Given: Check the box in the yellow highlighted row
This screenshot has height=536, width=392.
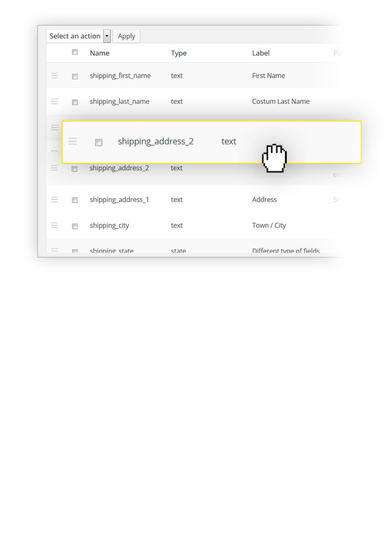Looking at the screenshot, I should [99, 142].
